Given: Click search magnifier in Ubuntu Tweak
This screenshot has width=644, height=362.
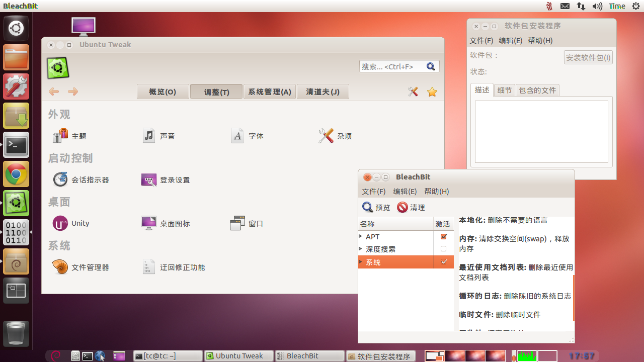Looking at the screenshot, I should (431, 66).
